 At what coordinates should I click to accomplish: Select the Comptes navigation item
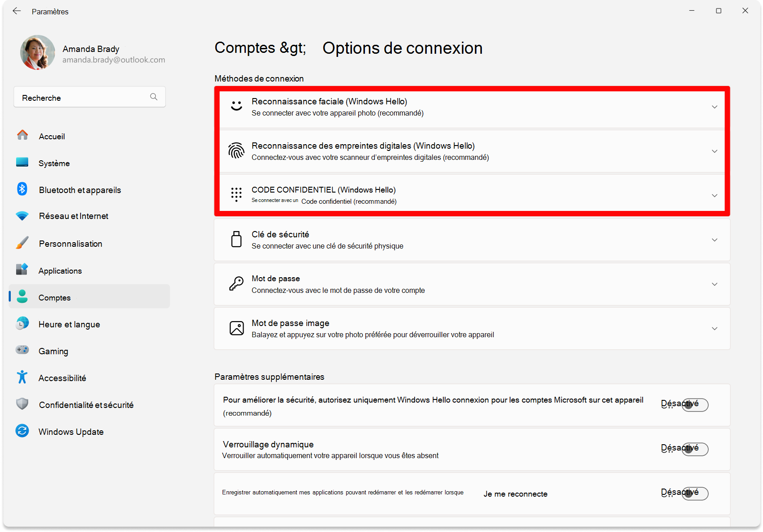90,296
